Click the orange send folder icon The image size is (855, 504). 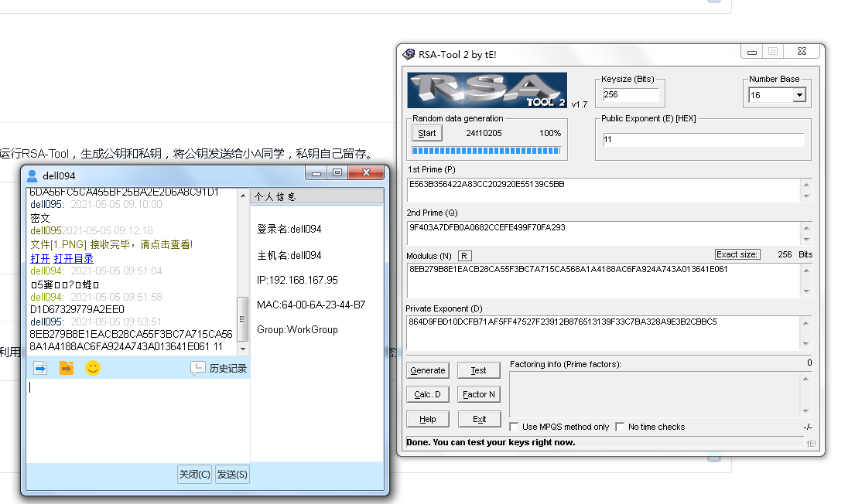tap(67, 368)
